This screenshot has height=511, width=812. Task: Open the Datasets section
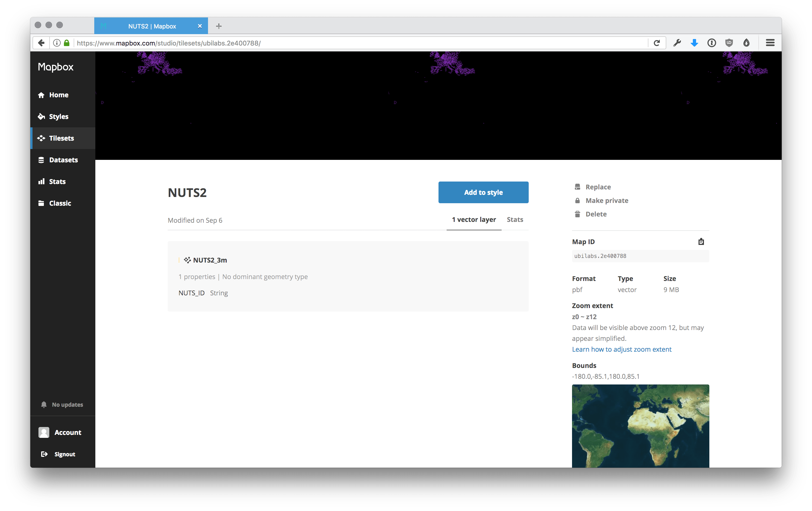(63, 160)
